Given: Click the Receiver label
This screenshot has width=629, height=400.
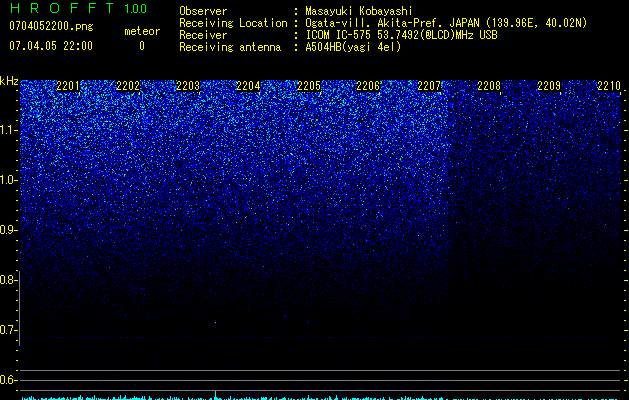Looking at the screenshot, I should coord(203,35).
